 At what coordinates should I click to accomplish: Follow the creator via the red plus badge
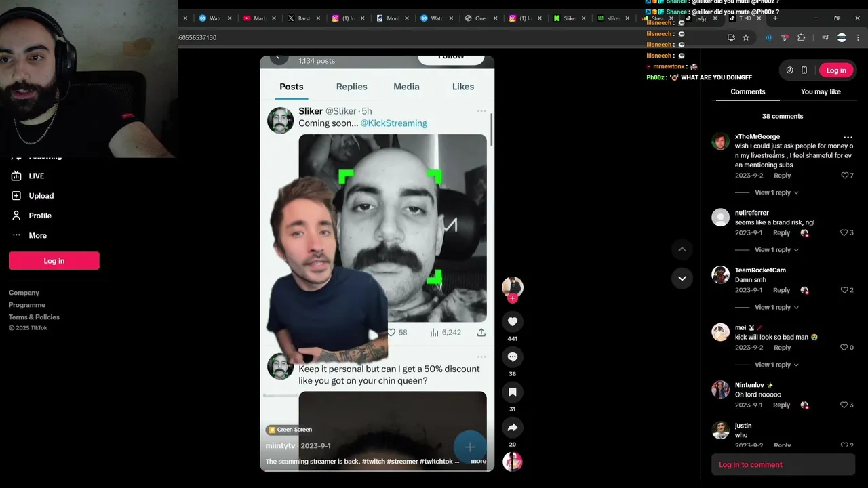pos(513,298)
